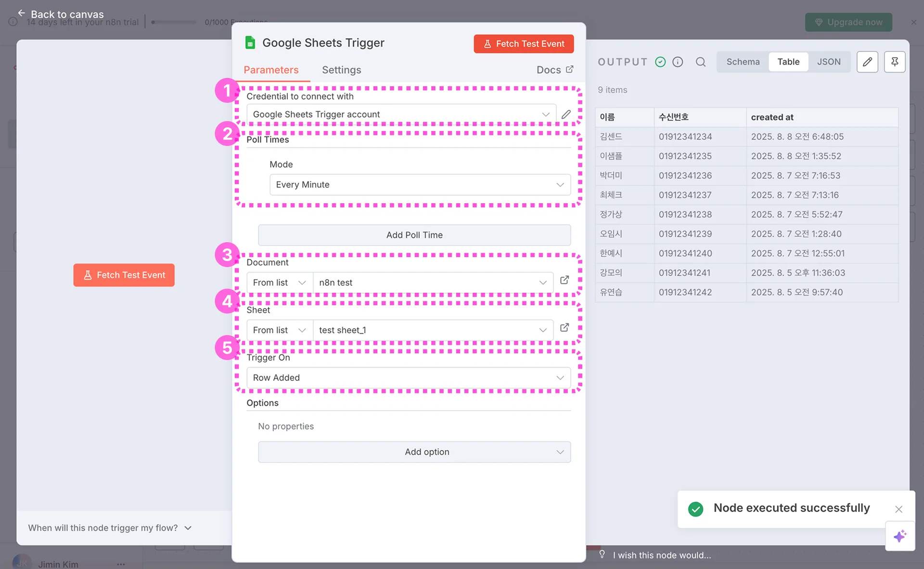
Task: Select the Table output view
Action: [x=788, y=62]
